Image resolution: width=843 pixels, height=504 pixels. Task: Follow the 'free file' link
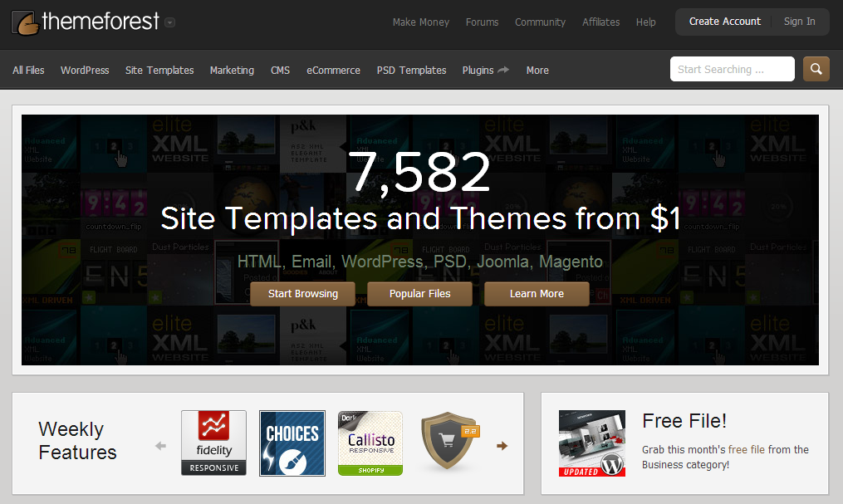[x=746, y=450]
